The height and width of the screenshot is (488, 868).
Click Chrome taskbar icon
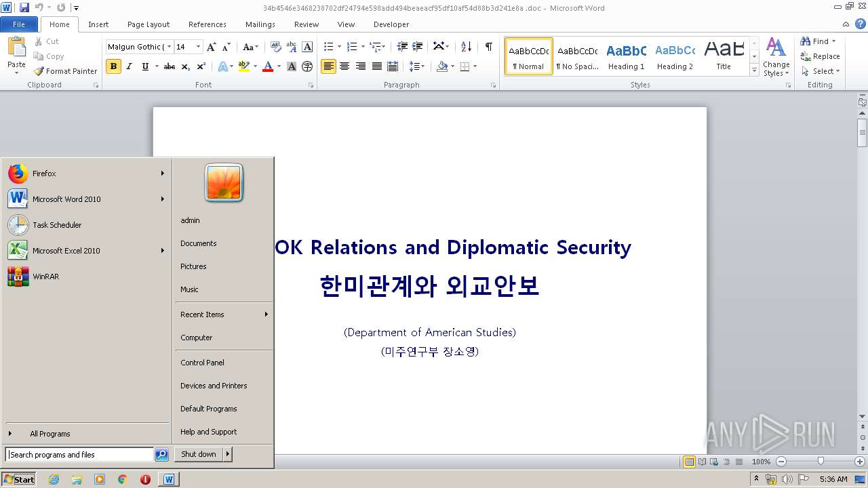pos(122,479)
